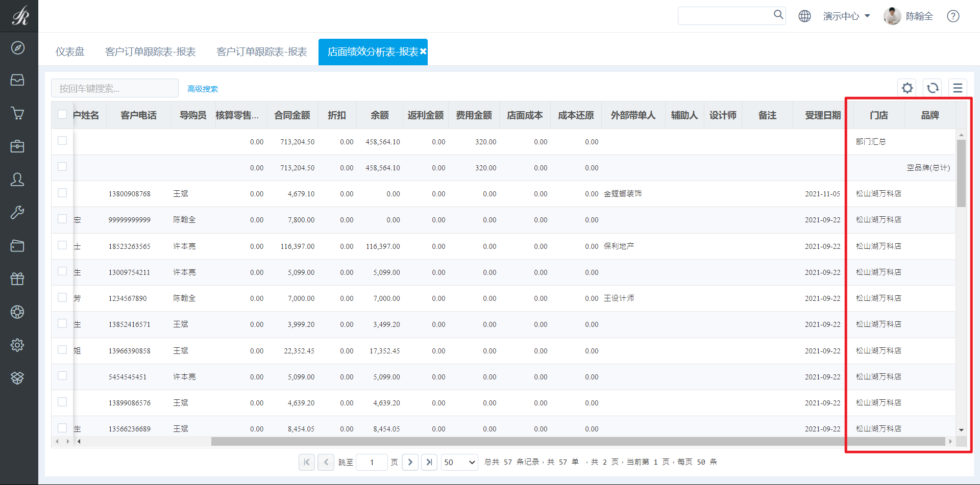Click the 跳至 page number input
Viewport: 980px width, 485px height.
(372, 462)
